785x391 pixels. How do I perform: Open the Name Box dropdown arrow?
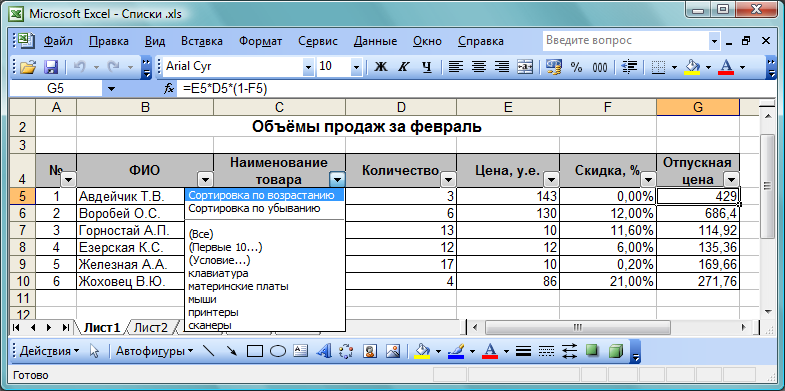(x=111, y=89)
